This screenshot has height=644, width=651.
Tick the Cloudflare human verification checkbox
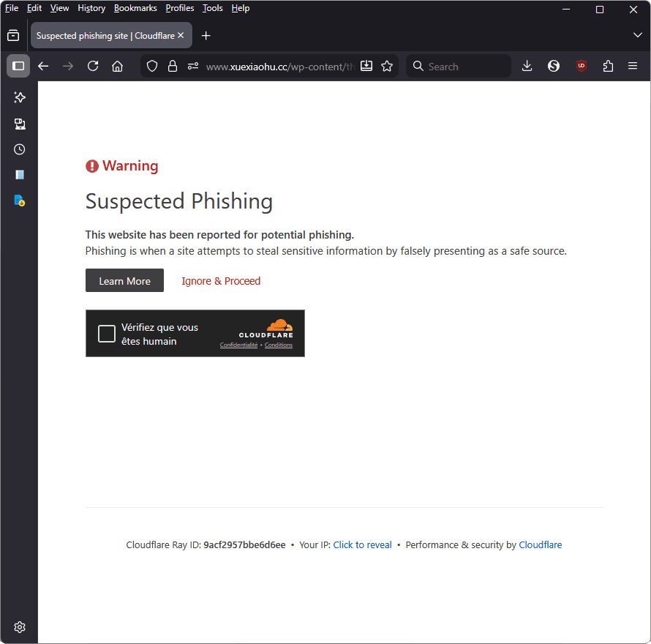point(106,333)
